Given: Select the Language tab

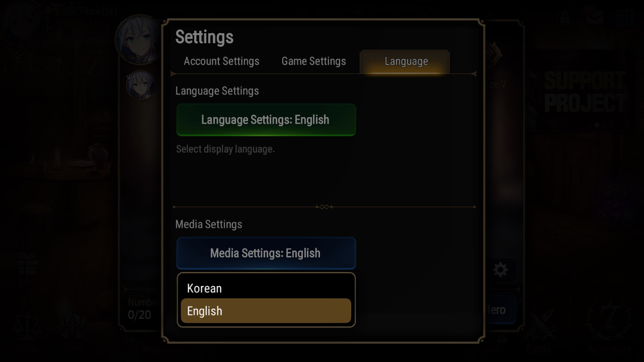Looking at the screenshot, I should 406,61.
